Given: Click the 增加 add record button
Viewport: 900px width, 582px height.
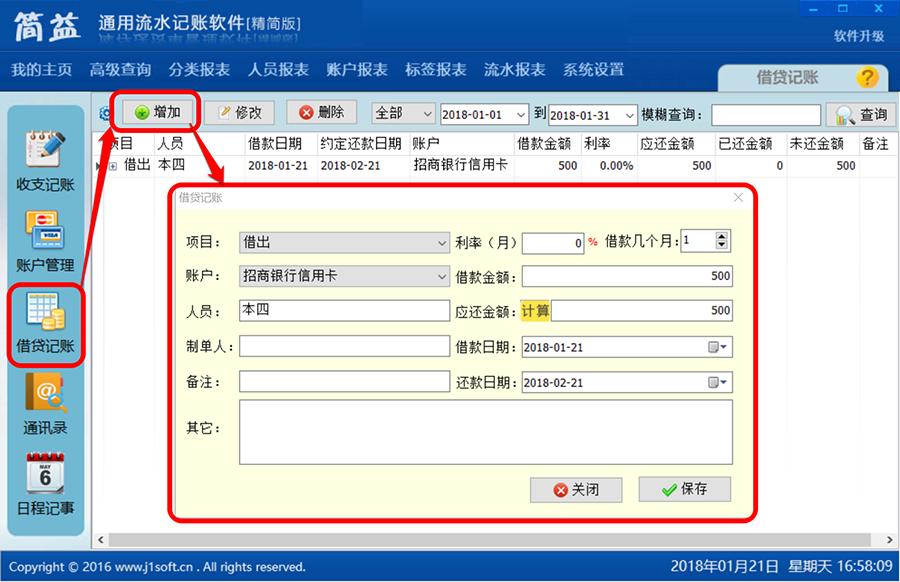Looking at the screenshot, I should [156, 112].
